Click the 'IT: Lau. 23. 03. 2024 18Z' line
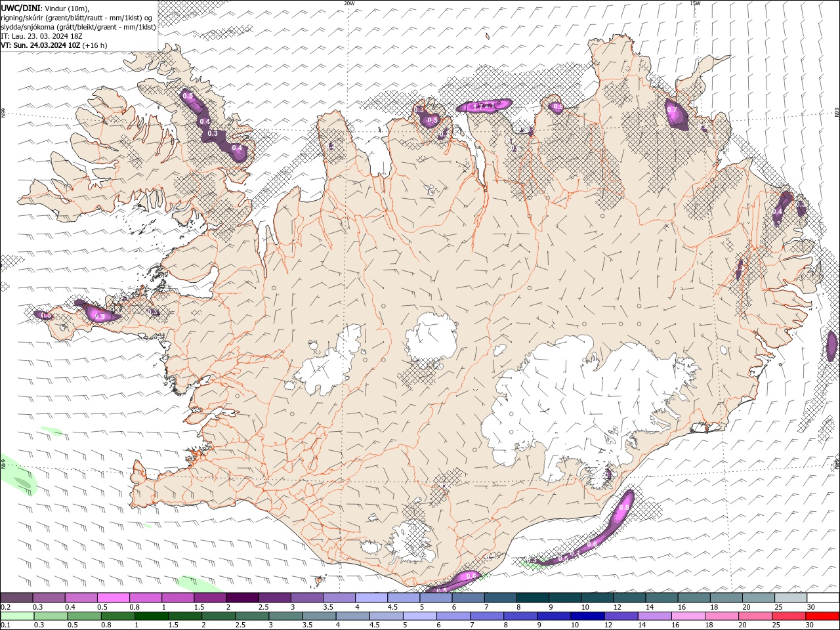This screenshot has width=840, height=630. (41, 36)
